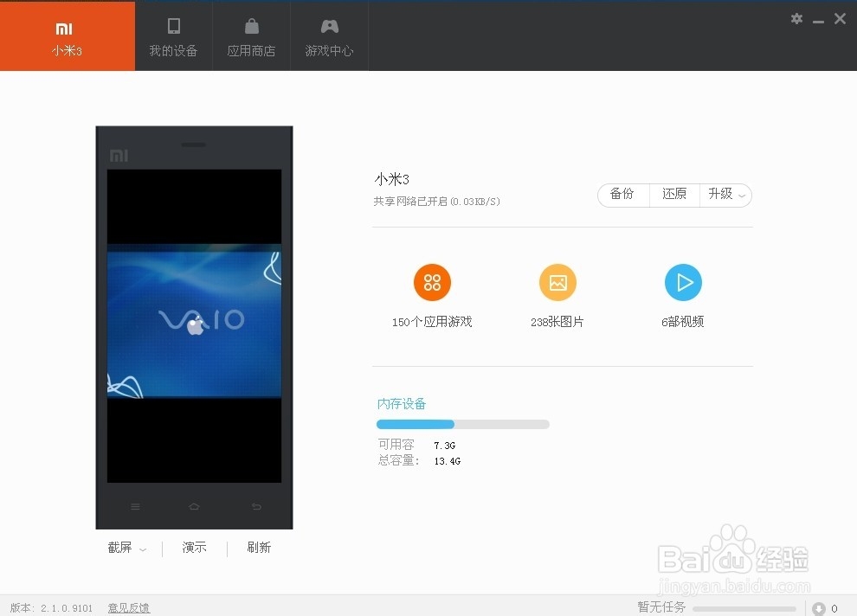Click the MI logo on the phone
857x616 pixels.
119,156
